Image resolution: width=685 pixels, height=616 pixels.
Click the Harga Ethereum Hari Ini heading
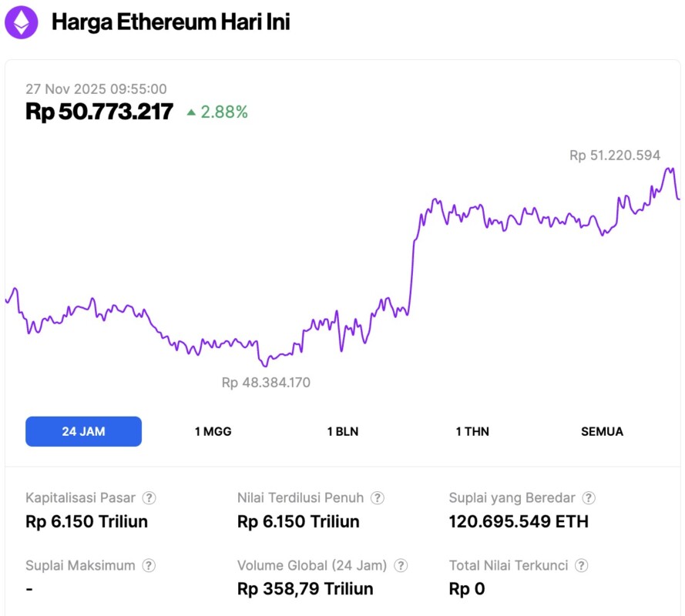click(x=170, y=22)
